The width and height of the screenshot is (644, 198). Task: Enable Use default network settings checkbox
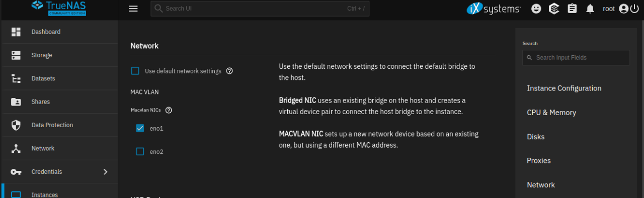tap(135, 71)
